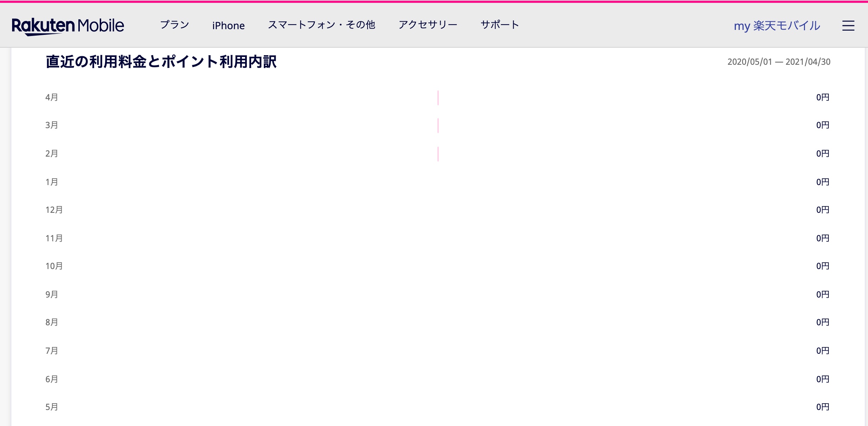This screenshot has height=426, width=868.
Task: Open the hamburger menu icon
Action: [848, 26]
